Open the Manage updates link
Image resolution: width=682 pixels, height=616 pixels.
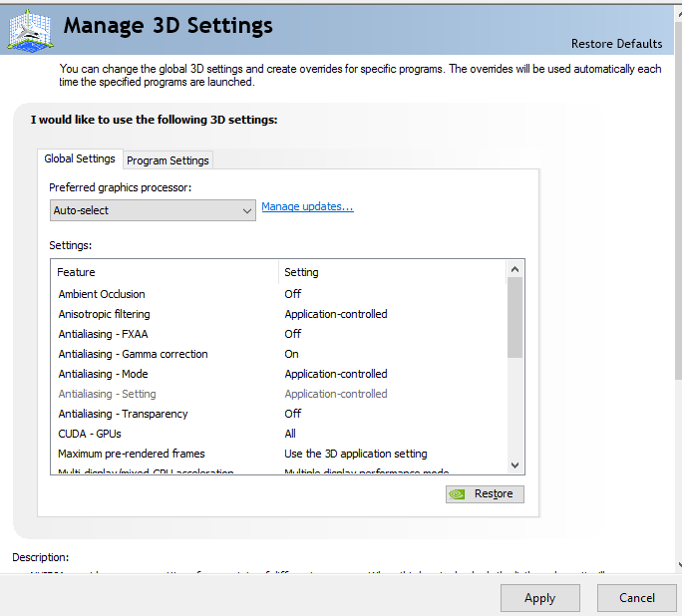pyautogui.click(x=307, y=206)
